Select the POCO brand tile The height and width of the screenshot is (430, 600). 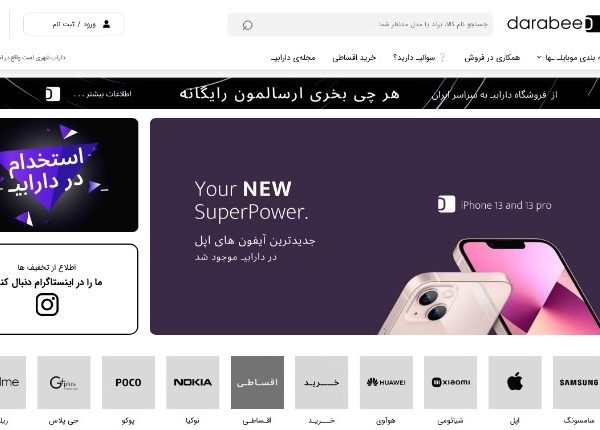pyautogui.click(x=128, y=382)
